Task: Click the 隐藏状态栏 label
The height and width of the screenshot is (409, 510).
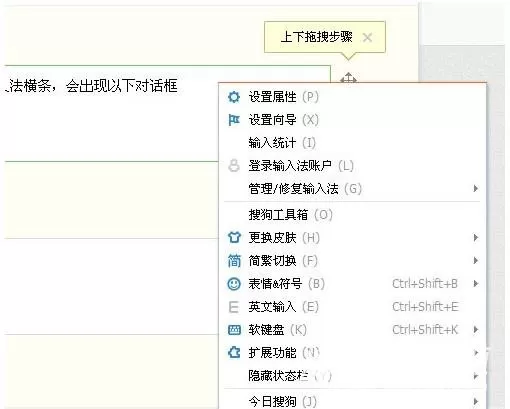Action: [278, 376]
